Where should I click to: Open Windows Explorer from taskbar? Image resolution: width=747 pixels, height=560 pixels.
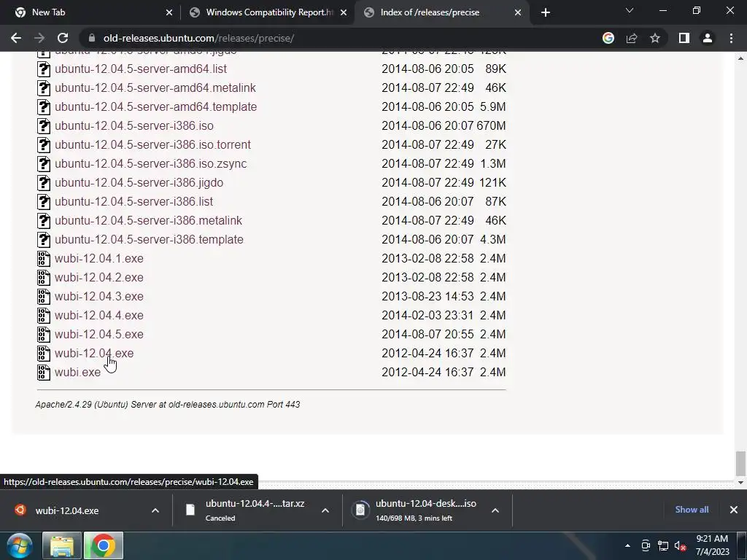[x=62, y=546]
